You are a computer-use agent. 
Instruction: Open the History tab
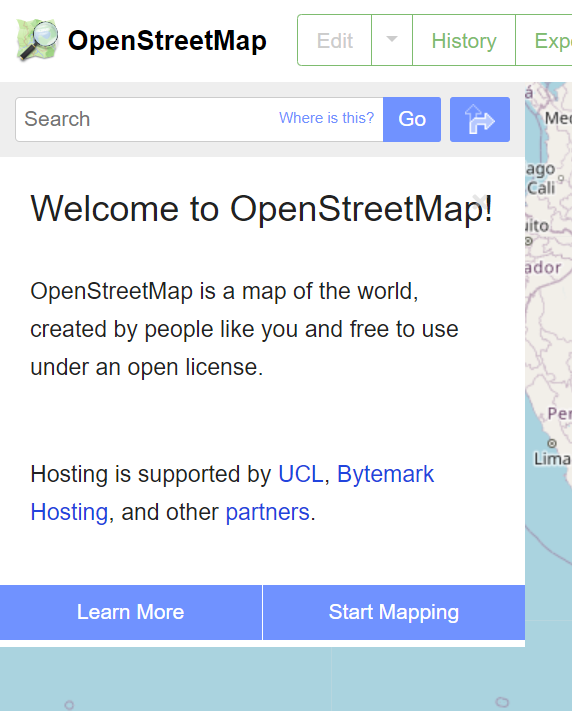464,40
